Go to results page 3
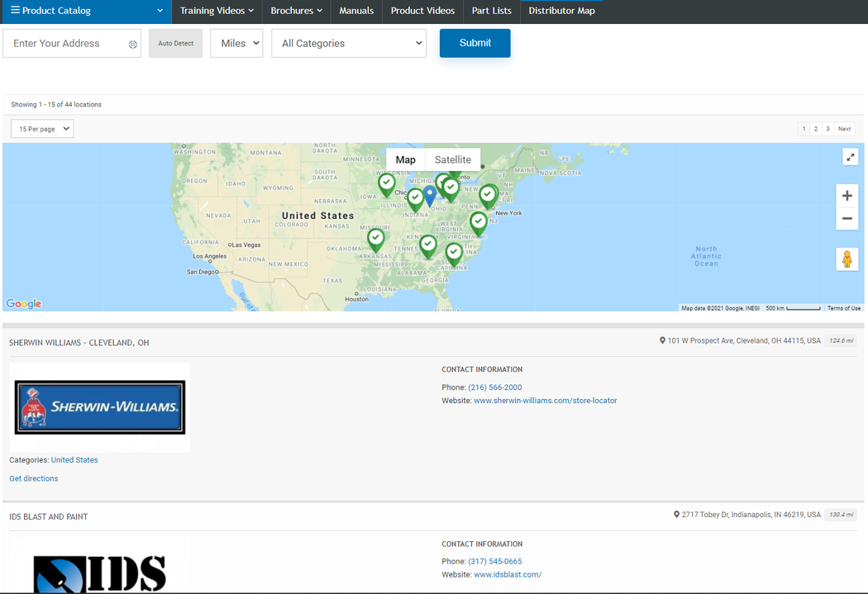 [827, 129]
